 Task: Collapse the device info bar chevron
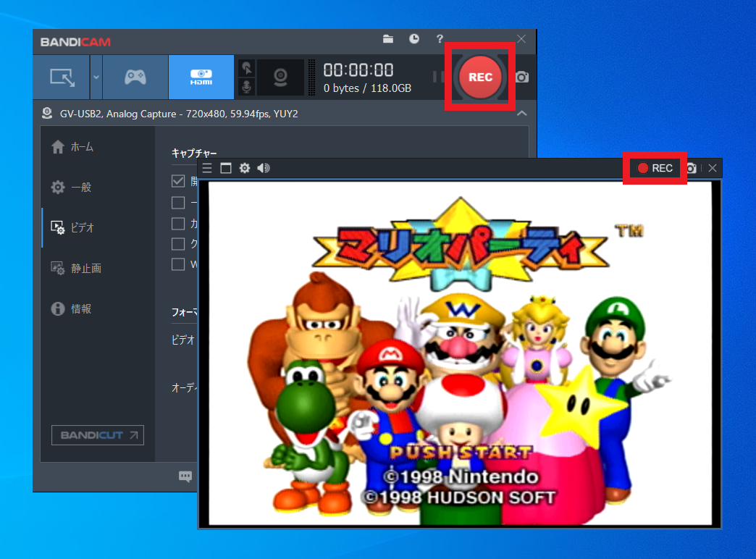click(521, 114)
